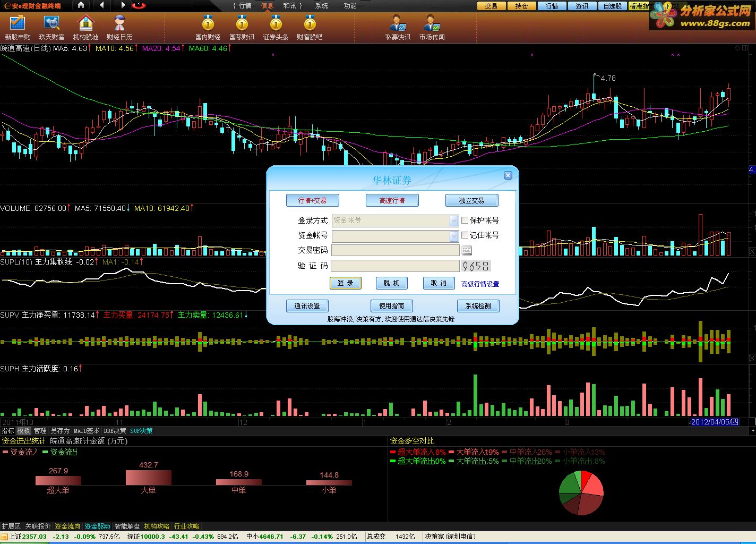This screenshot has height=544, width=756.
Task: Click the 资金多空对比 pie chart
Action: coord(581,492)
